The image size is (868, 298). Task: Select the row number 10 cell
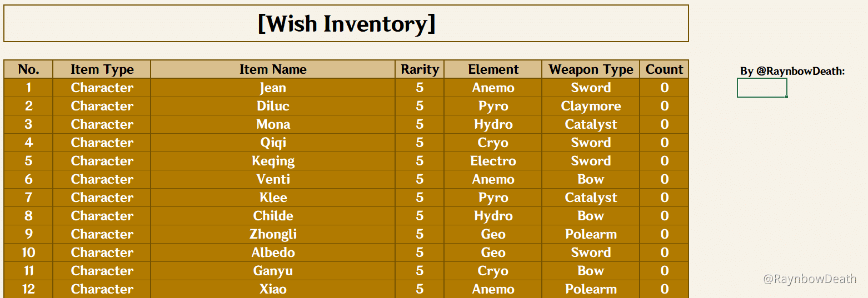[x=28, y=252]
